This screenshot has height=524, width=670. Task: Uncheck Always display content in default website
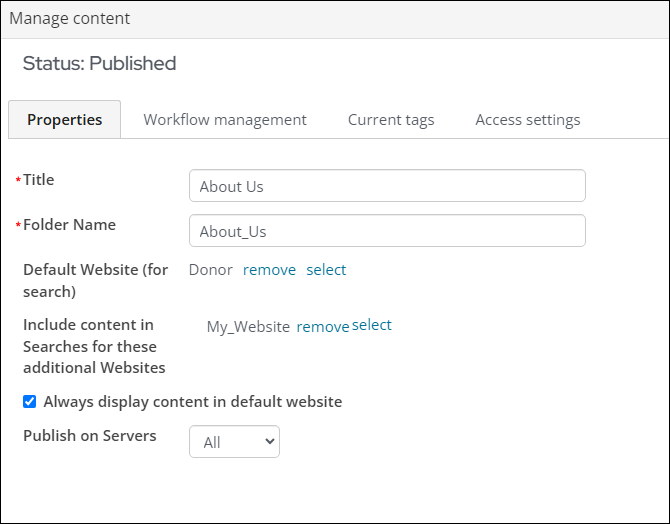(29, 401)
